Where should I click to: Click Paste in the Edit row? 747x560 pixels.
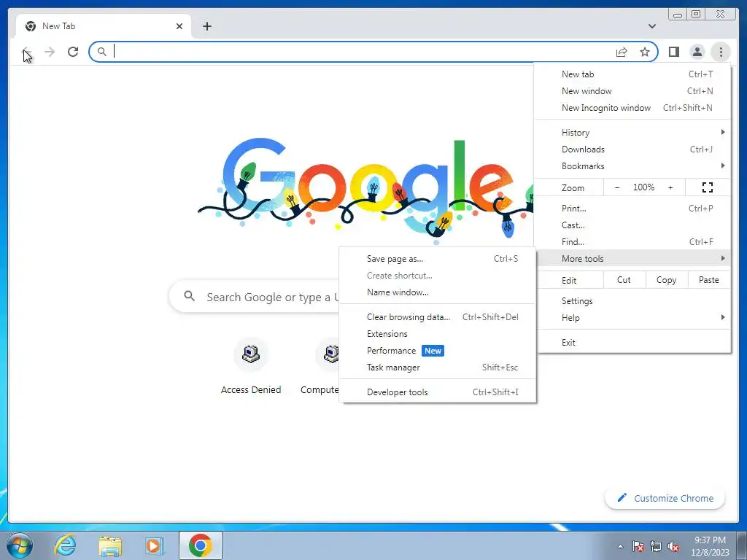[709, 280]
